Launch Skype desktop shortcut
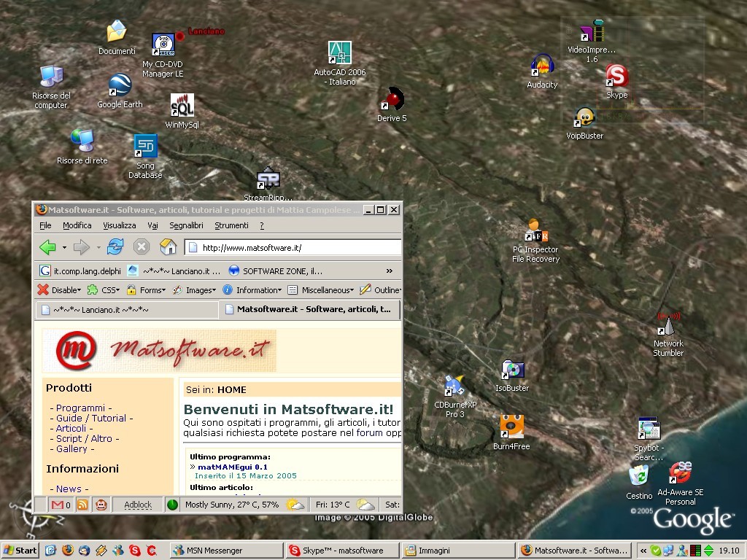This screenshot has width=747, height=560. point(617,82)
